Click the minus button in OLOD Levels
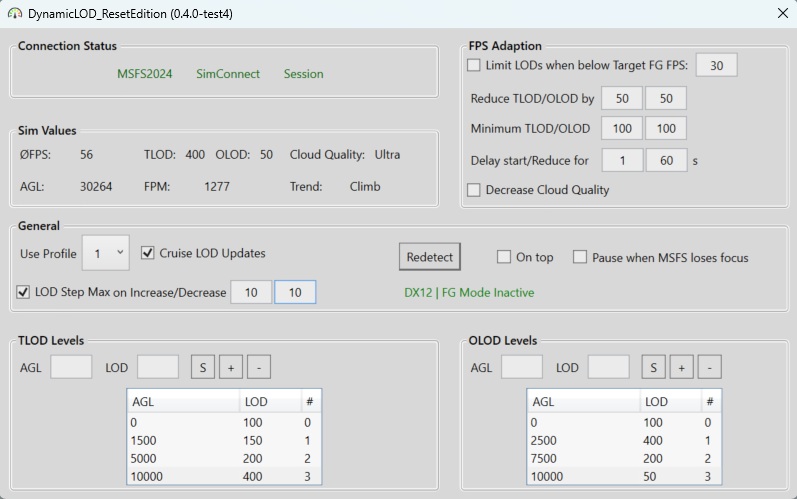797x499 pixels. pos(710,367)
